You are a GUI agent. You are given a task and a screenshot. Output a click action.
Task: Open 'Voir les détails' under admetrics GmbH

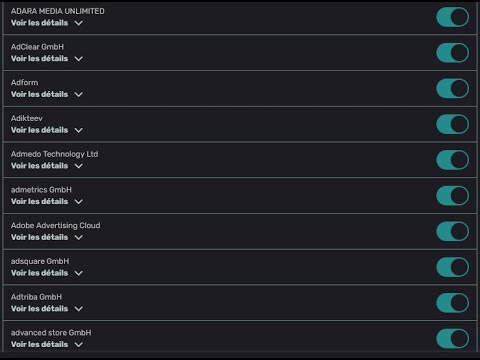[x=39, y=201]
